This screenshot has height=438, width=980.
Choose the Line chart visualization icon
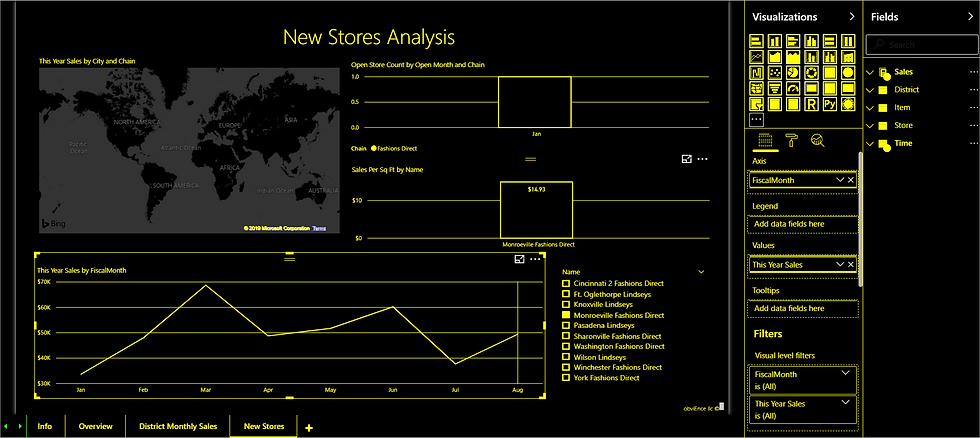point(756,57)
